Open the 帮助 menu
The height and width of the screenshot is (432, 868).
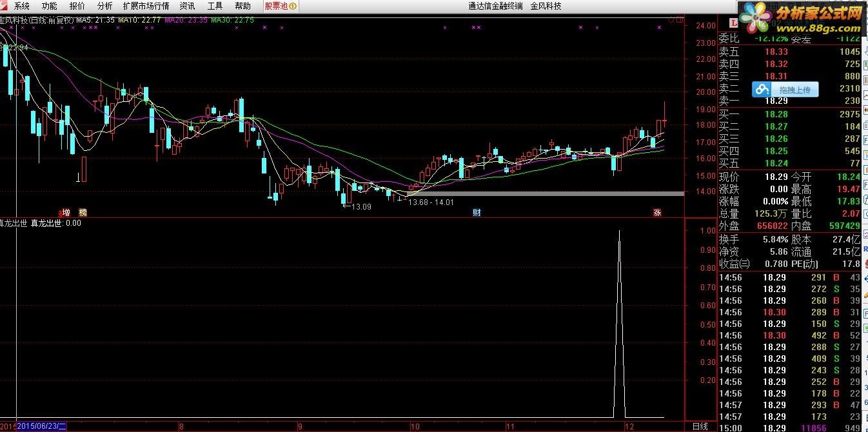(242, 6)
